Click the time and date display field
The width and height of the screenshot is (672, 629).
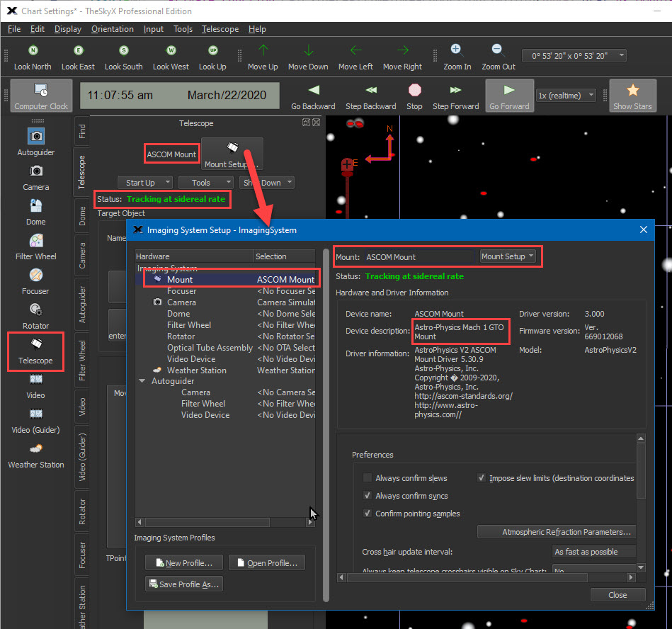(180, 95)
